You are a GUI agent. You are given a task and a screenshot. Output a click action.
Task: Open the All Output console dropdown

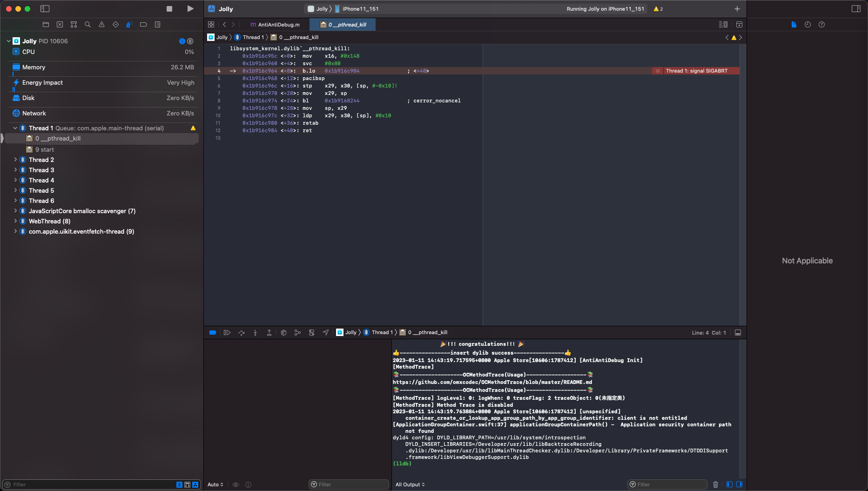[410, 484]
